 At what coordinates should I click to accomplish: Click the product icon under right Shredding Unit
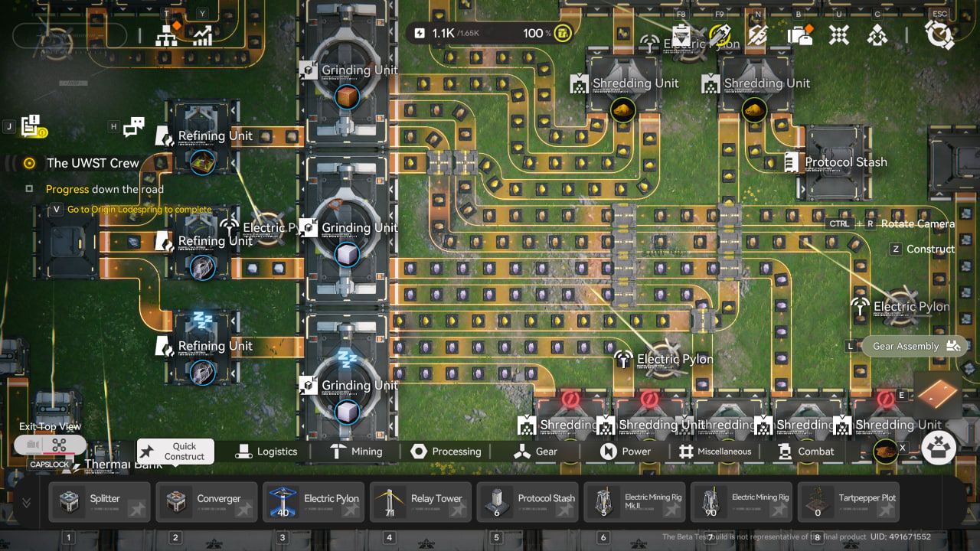click(755, 110)
